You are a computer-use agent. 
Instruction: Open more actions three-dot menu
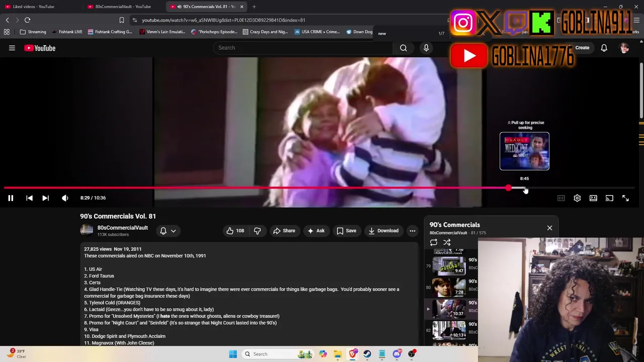pos(412,231)
